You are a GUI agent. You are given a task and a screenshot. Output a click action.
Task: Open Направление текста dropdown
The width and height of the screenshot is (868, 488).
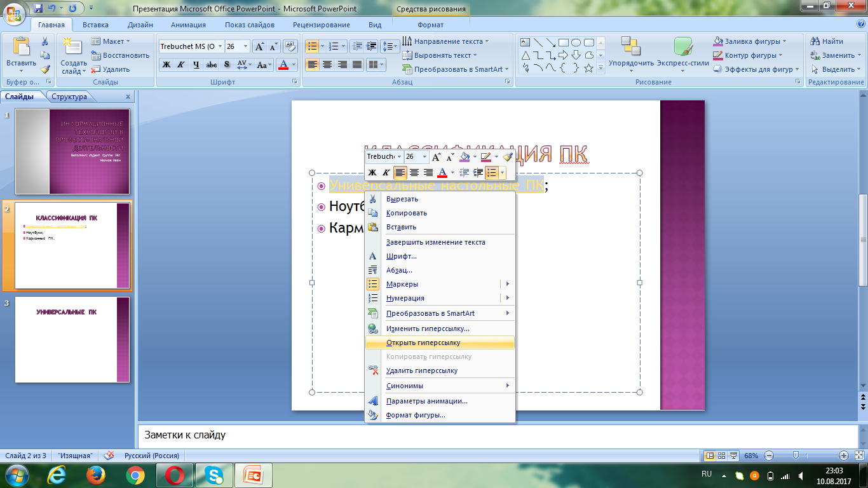[x=445, y=41]
